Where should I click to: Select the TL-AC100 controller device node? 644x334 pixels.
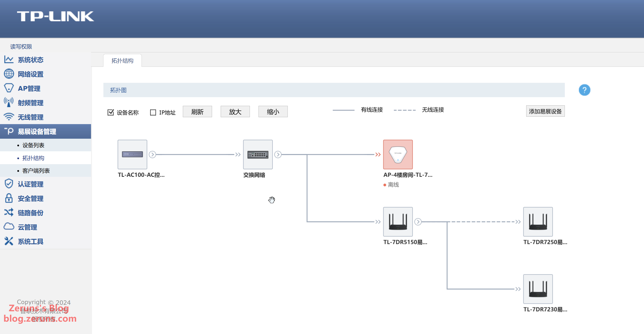[x=132, y=154]
